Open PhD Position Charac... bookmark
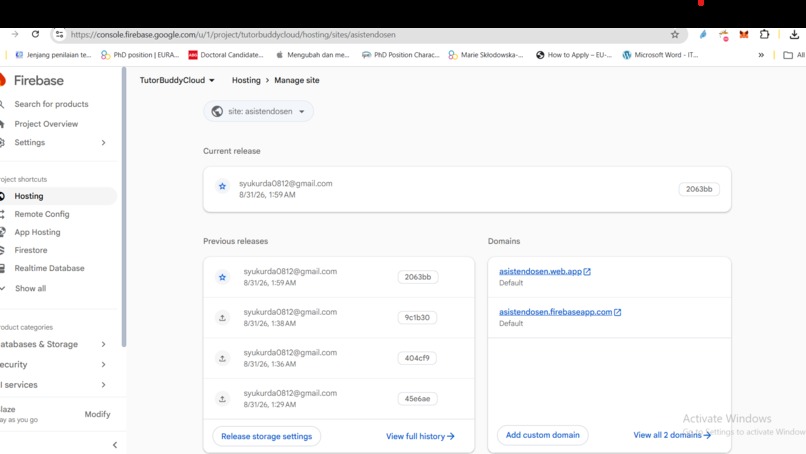 coord(400,55)
